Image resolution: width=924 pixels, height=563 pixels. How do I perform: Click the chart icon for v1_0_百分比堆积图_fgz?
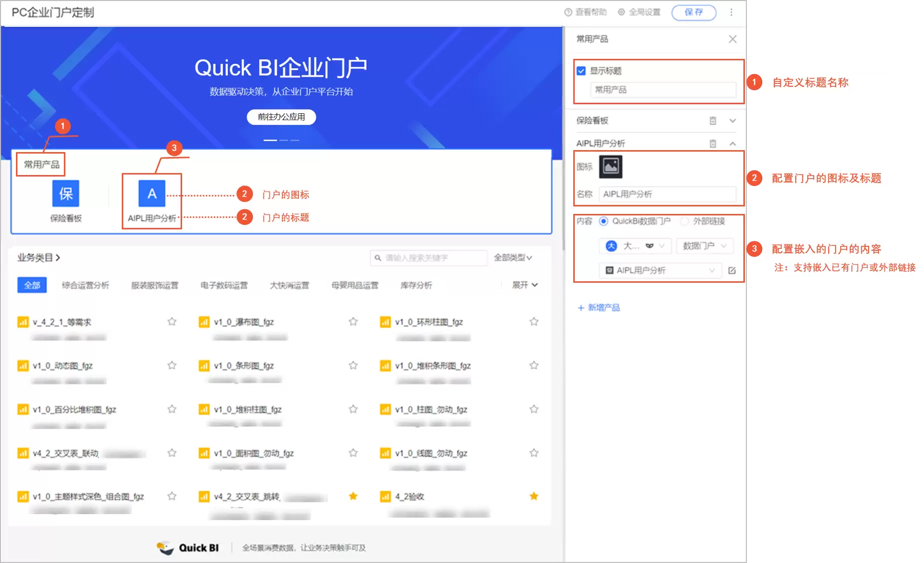(23, 409)
